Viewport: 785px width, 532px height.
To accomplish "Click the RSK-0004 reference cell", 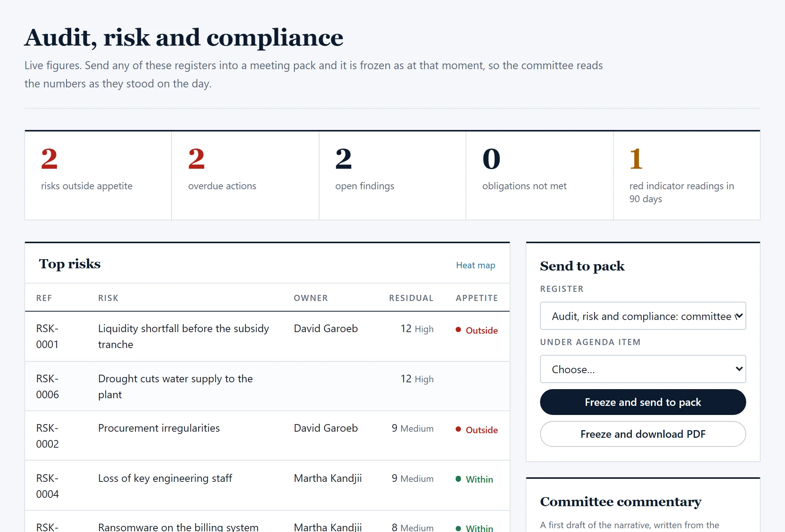I will tap(48, 486).
